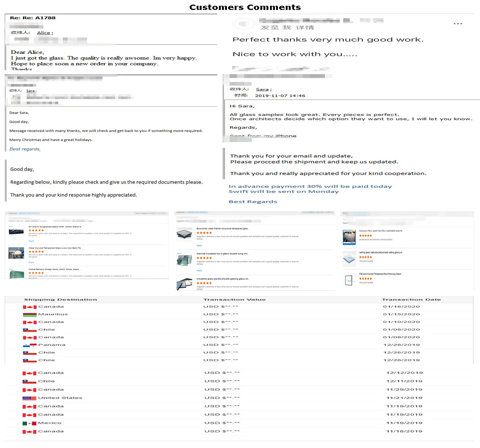The image size is (480, 448).
Task: Click the fifth star on the PDLC smart Tint review
Action: click(x=371, y=235)
